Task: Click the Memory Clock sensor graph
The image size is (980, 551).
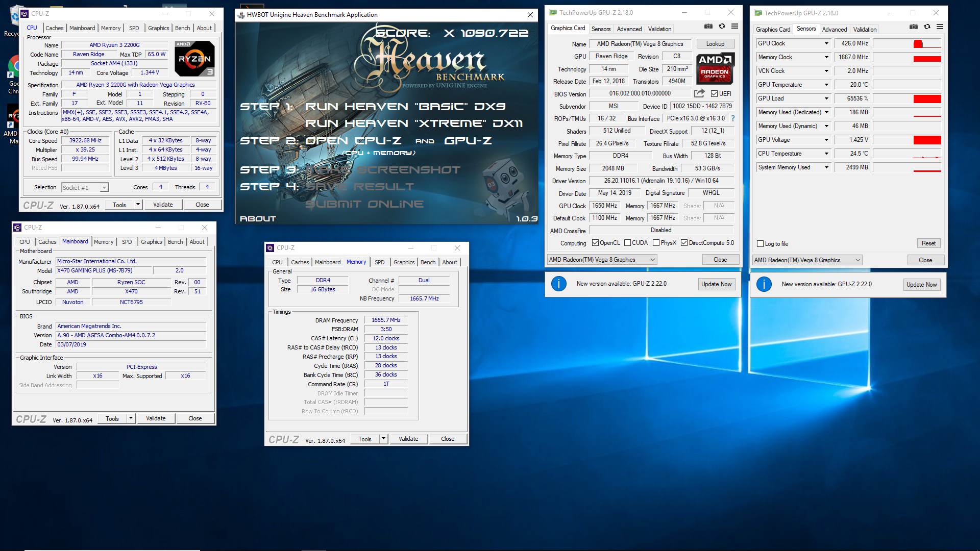Action: 907,57
